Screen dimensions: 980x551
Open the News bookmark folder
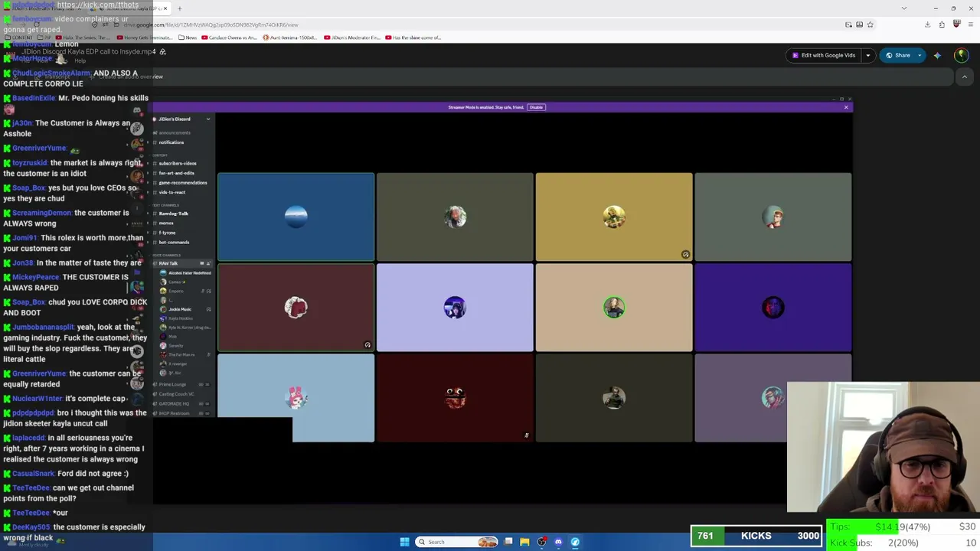coord(188,37)
